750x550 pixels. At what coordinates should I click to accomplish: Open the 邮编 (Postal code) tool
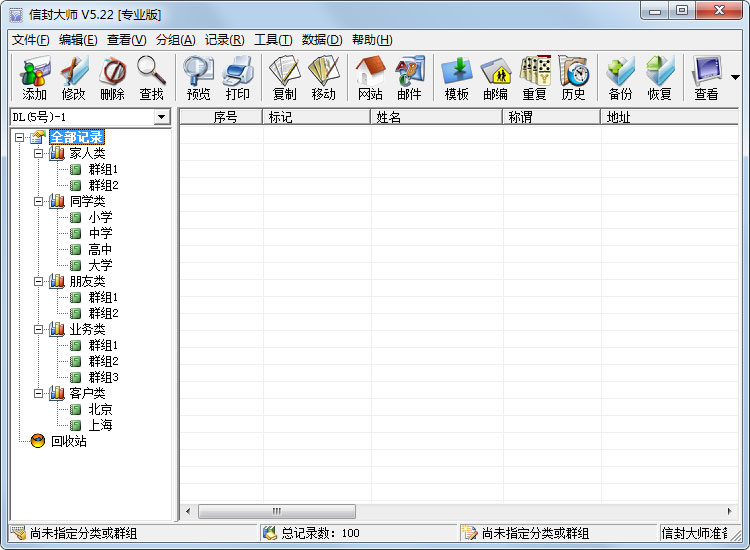[495, 78]
